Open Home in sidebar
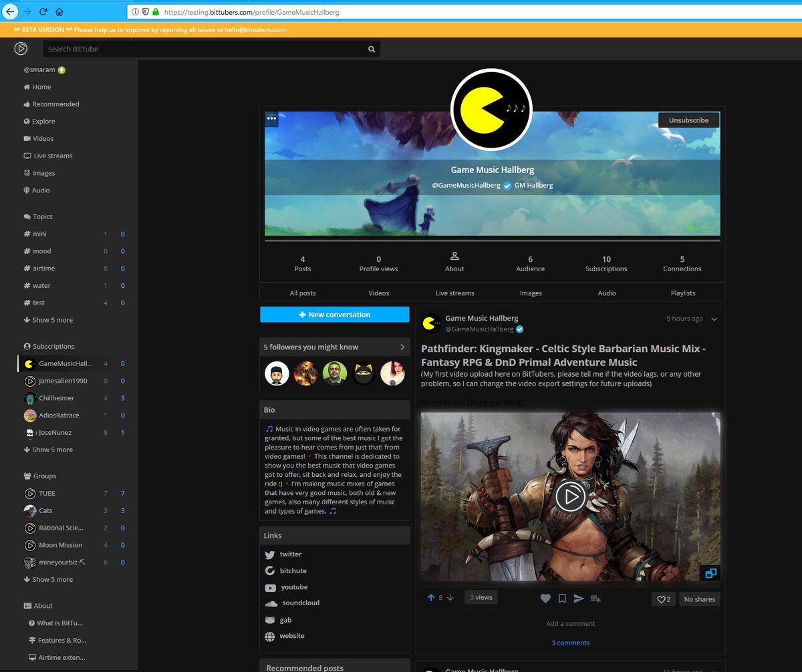Screen dimensions: 802x672 coord(37,87)
